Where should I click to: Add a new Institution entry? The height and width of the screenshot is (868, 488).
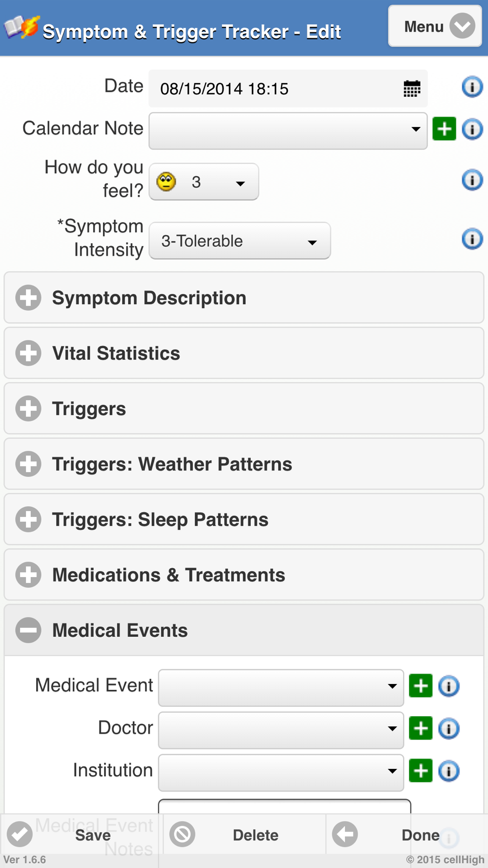click(x=421, y=771)
